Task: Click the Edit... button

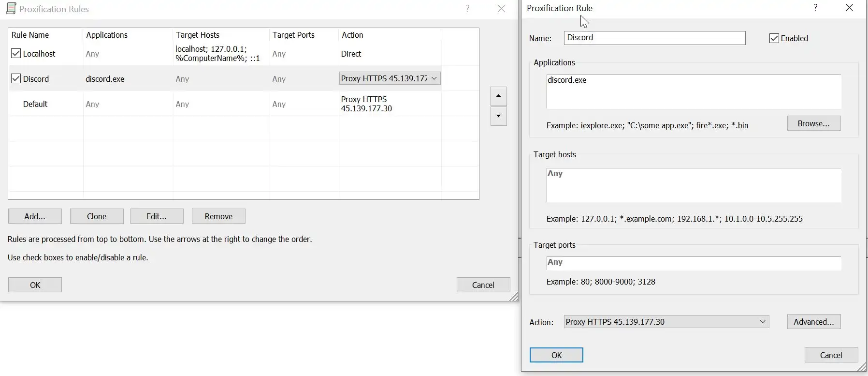Action: [157, 216]
